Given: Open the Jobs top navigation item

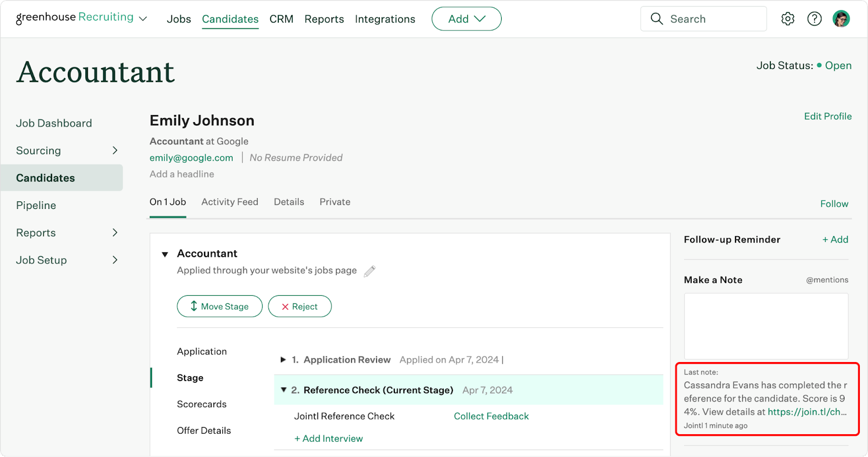Looking at the screenshot, I should pos(179,19).
